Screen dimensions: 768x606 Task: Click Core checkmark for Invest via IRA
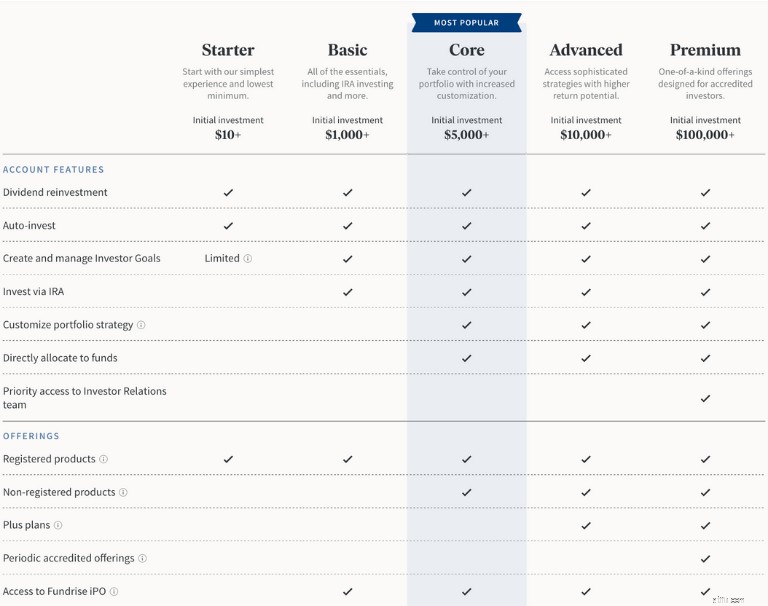click(467, 292)
